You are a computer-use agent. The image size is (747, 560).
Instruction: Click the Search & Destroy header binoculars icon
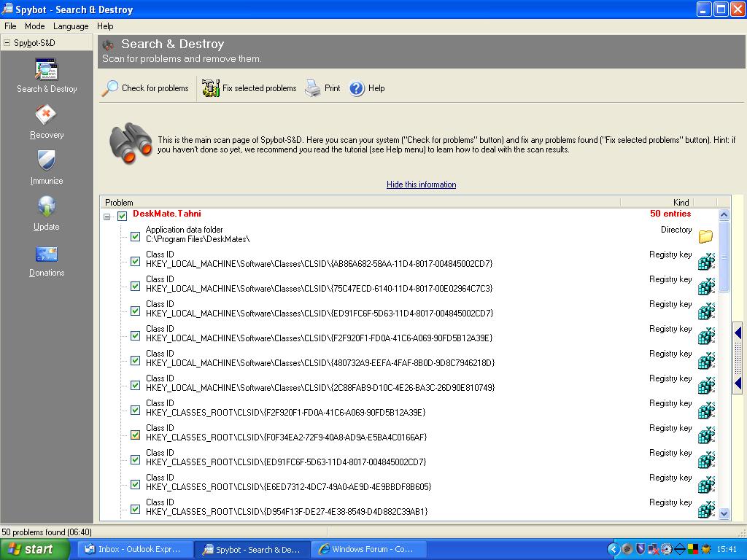pos(109,44)
